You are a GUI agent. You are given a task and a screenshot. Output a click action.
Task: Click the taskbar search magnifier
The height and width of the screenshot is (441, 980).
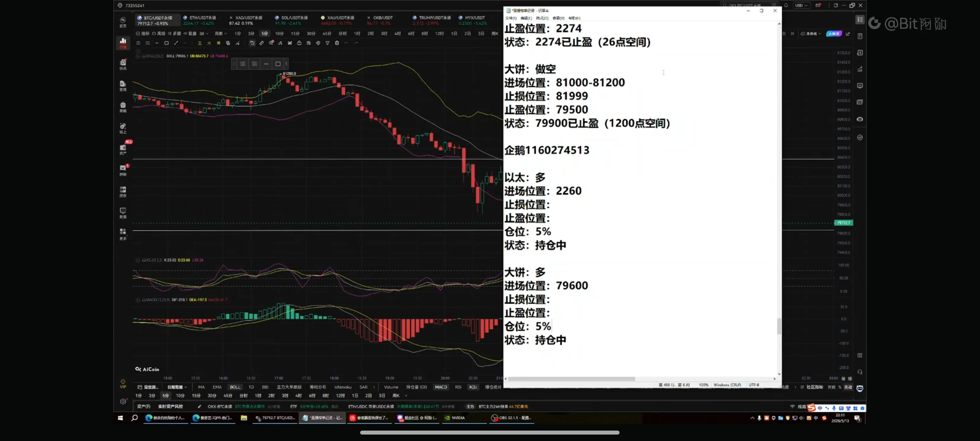[134, 418]
